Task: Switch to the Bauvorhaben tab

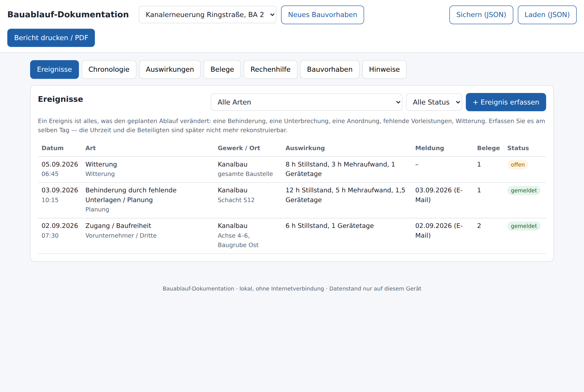Action: [x=330, y=69]
